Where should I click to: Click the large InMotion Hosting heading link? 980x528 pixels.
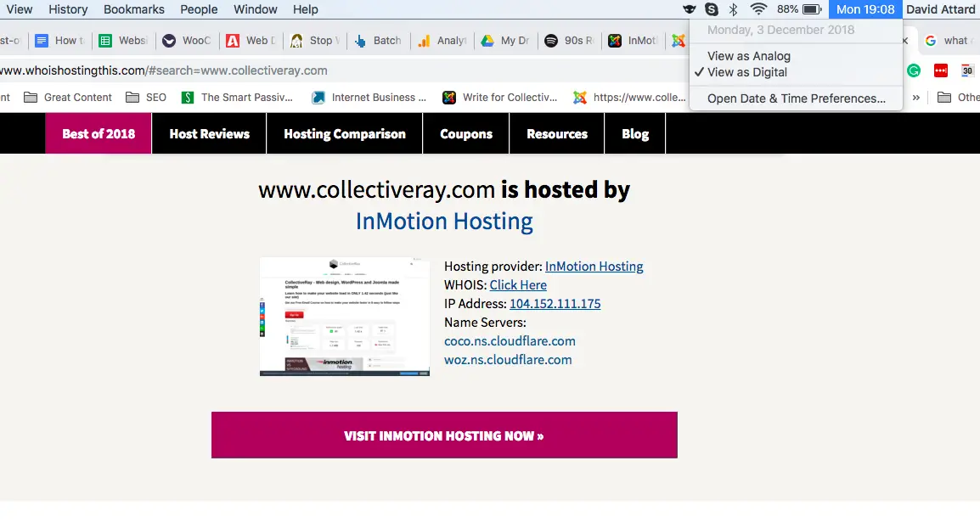pyautogui.click(x=444, y=222)
